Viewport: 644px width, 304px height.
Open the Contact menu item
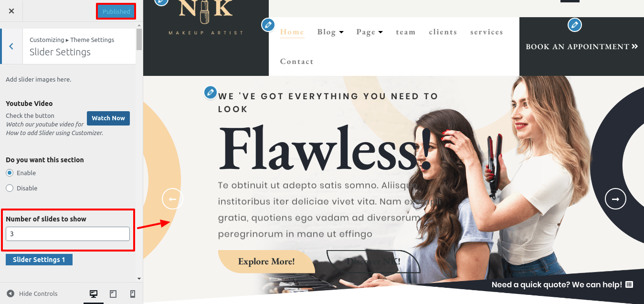coord(297,62)
